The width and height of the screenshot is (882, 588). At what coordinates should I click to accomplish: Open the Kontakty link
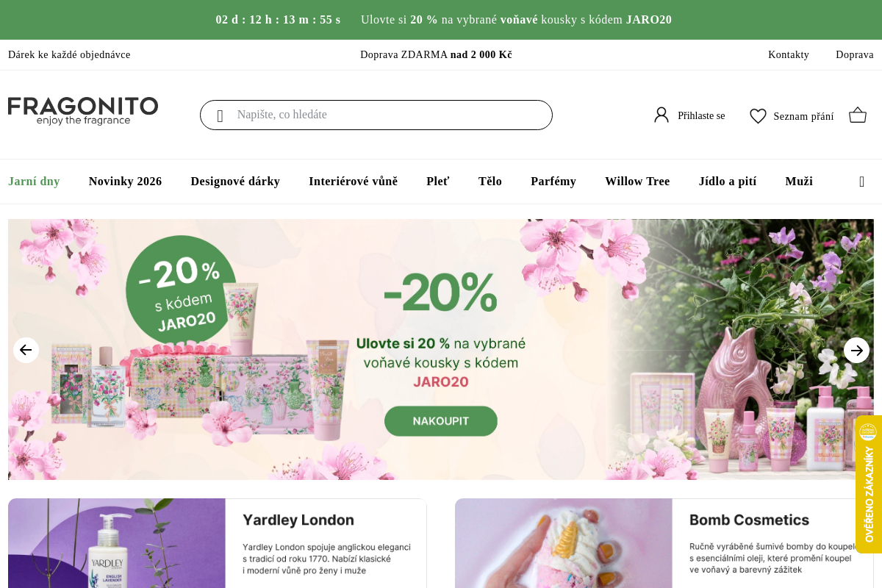click(789, 55)
